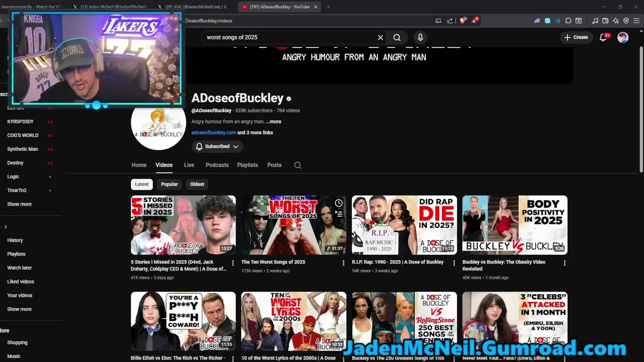Open the Live channel tab

[189, 165]
